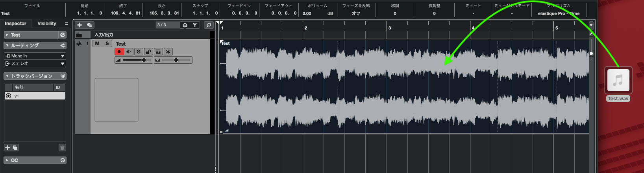Click the lanes icon on Test track
This screenshot has height=173, width=644.
(x=158, y=52)
